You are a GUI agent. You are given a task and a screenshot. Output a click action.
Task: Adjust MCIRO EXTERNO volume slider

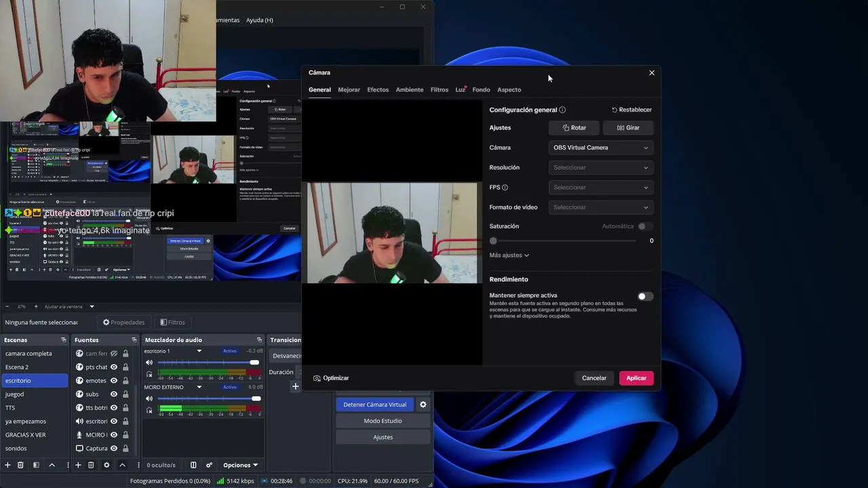(x=210, y=399)
